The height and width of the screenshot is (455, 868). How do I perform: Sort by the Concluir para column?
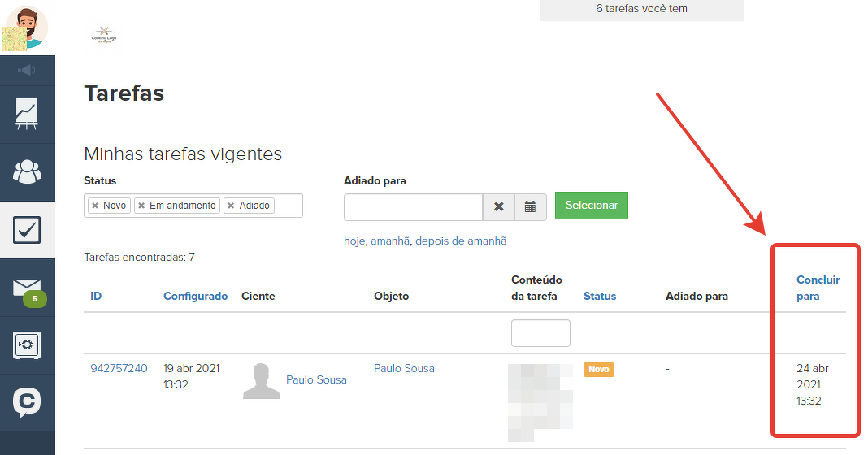(818, 288)
